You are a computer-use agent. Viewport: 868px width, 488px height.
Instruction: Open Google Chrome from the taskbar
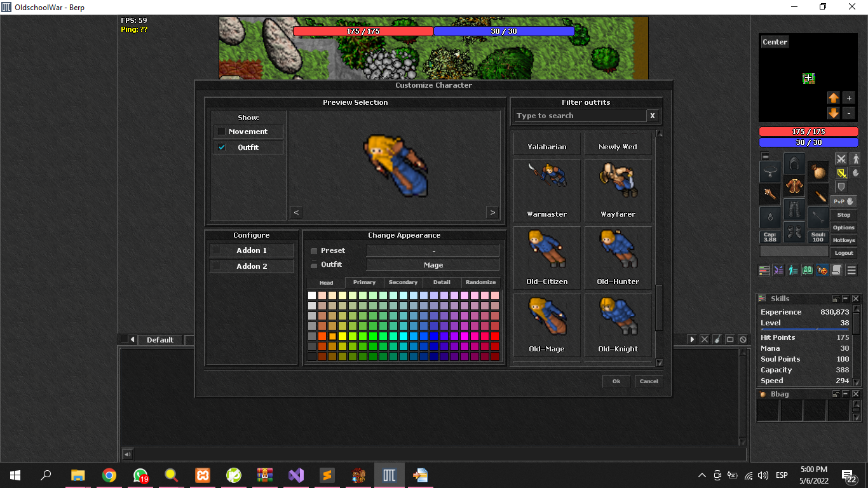tap(109, 475)
